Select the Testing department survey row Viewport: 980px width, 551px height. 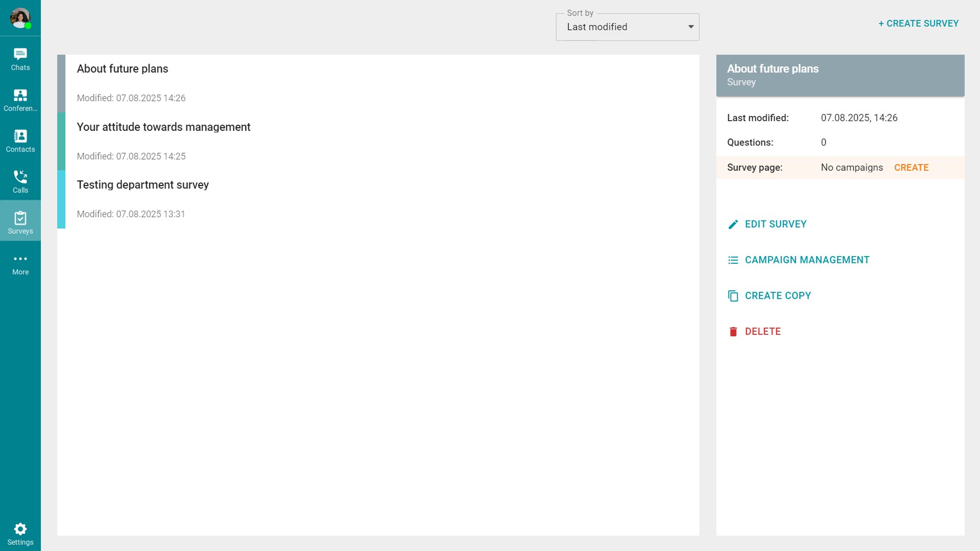tap(143, 185)
